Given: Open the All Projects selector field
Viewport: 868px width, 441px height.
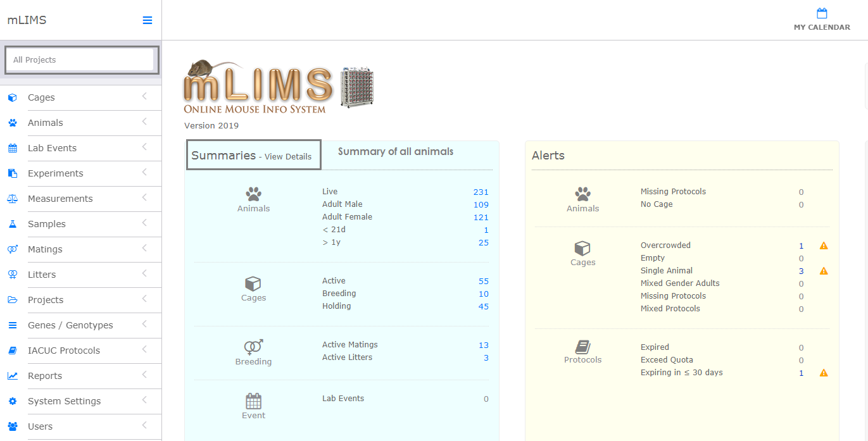Looking at the screenshot, I should [82, 60].
